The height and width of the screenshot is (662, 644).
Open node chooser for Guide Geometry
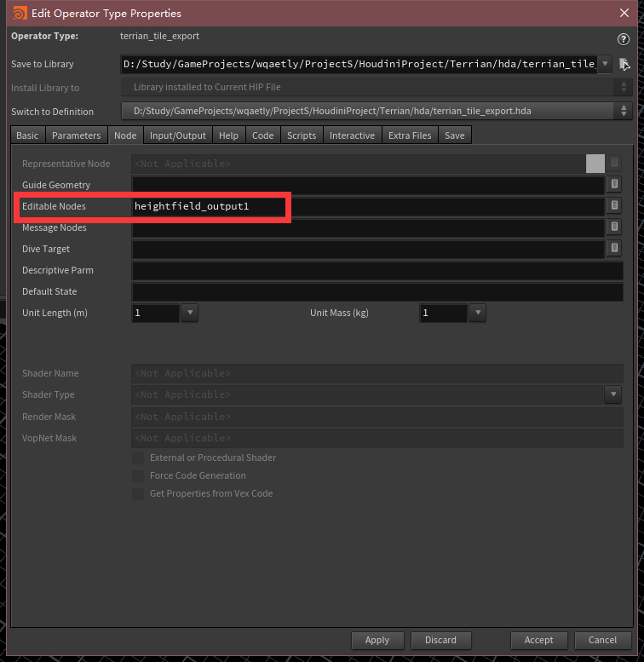[x=614, y=184]
